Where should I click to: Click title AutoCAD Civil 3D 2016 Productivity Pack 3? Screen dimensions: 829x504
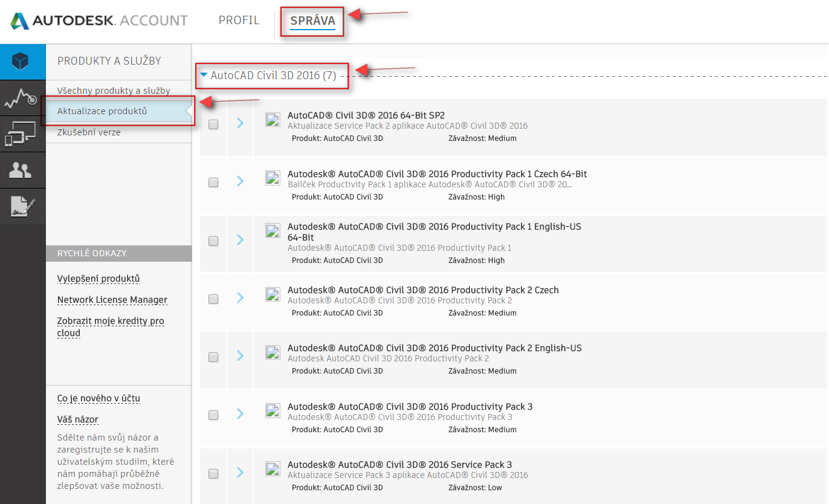click(x=410, y=407)
